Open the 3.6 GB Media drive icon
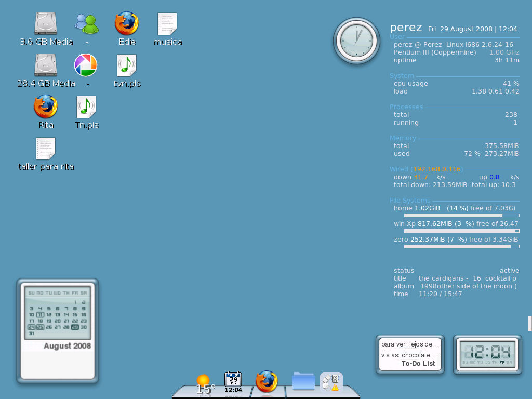Screen dimensions: 532x399 click(46, 24)
